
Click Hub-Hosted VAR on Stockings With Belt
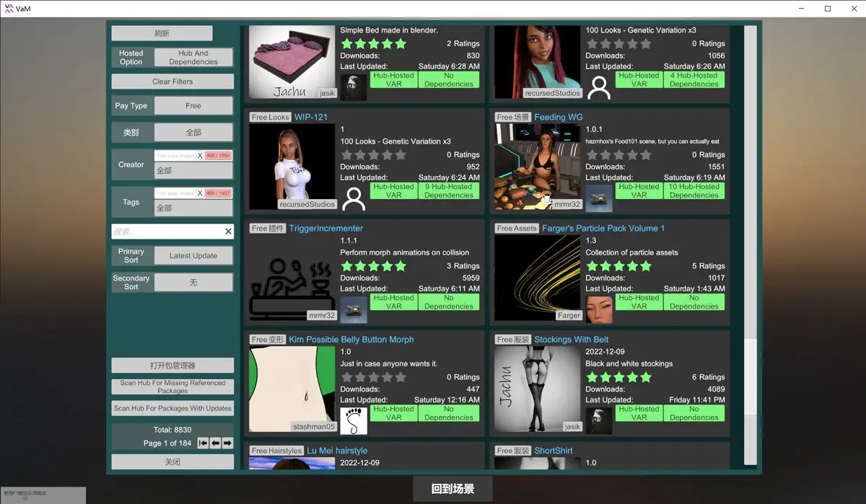point(639,413)
